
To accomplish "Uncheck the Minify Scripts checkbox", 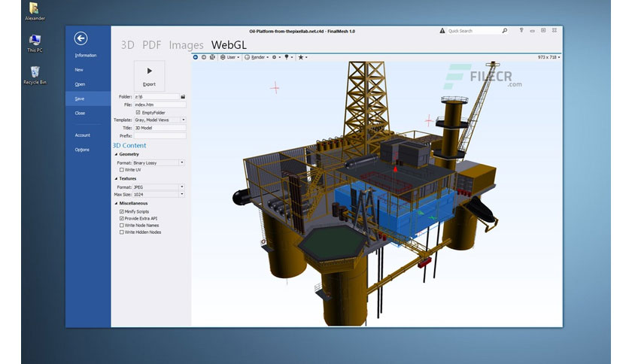I will click(122, 211).
